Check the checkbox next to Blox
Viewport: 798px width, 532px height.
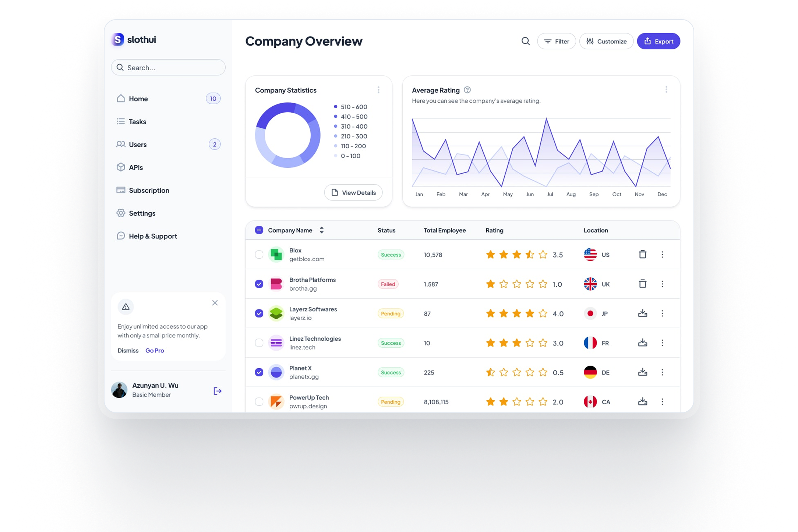click(x=259, y=254)
